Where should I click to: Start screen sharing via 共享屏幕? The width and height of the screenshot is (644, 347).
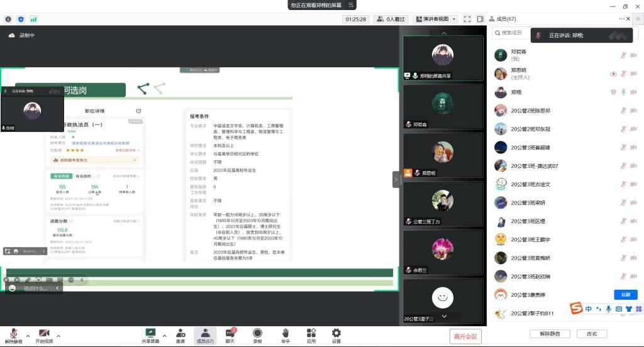coord(150,336)
